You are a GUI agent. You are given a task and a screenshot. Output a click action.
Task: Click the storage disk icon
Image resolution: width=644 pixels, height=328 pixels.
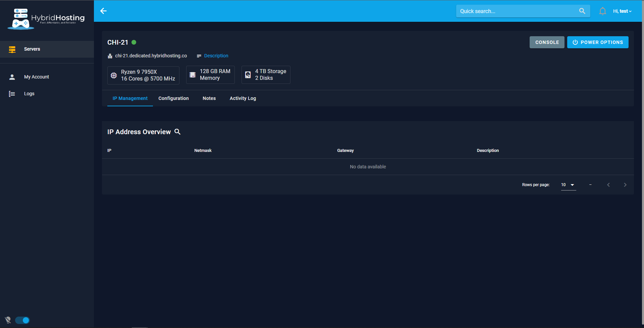pos(248,75)
